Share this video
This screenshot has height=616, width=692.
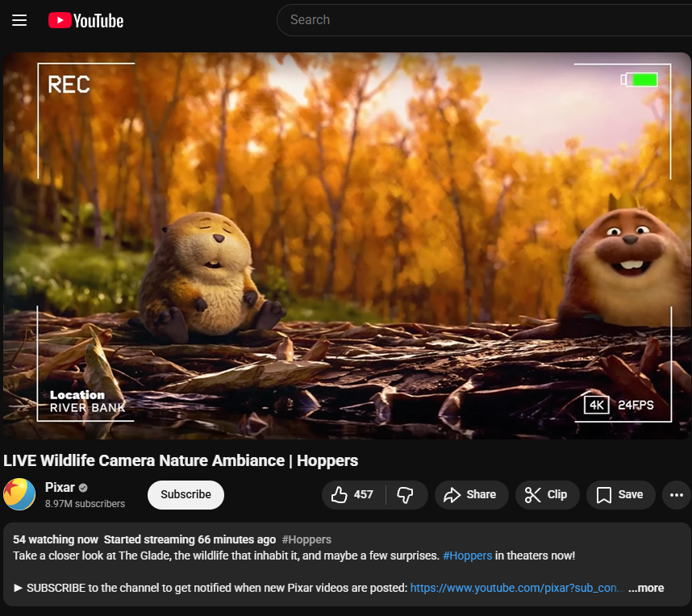click(471, 494)
